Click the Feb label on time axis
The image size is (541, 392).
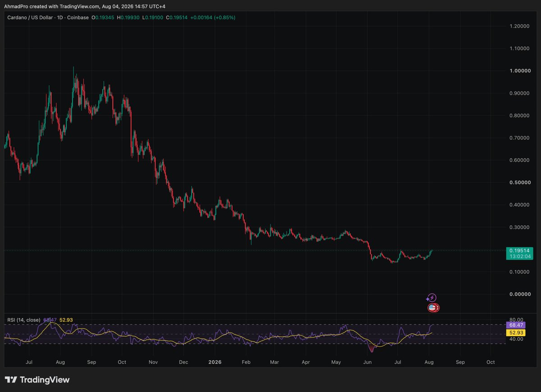(246, 362)
